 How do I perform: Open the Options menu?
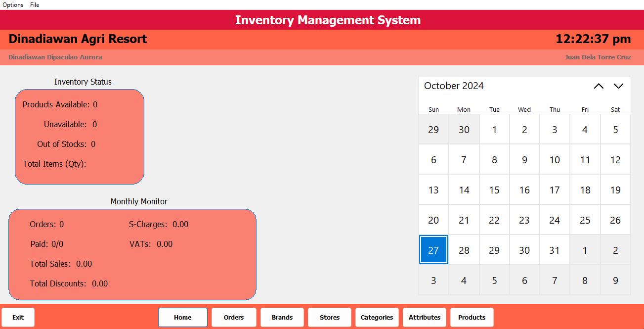13,5
